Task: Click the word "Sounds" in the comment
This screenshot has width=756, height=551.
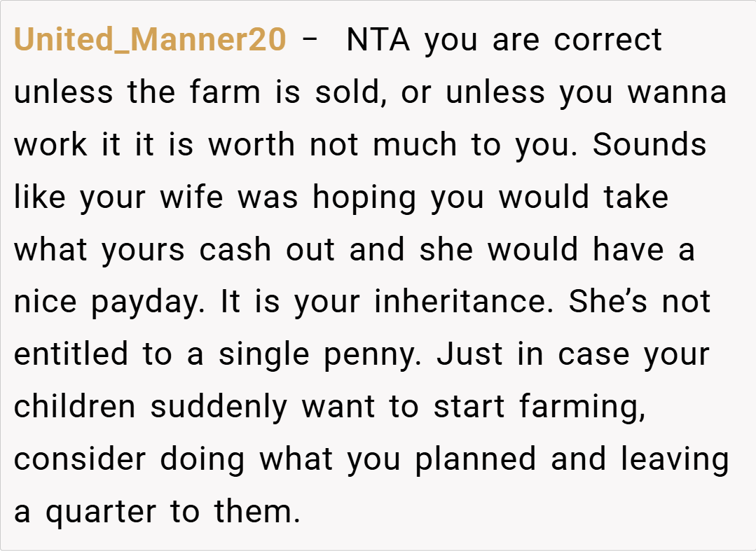Action: click(650, 145)
